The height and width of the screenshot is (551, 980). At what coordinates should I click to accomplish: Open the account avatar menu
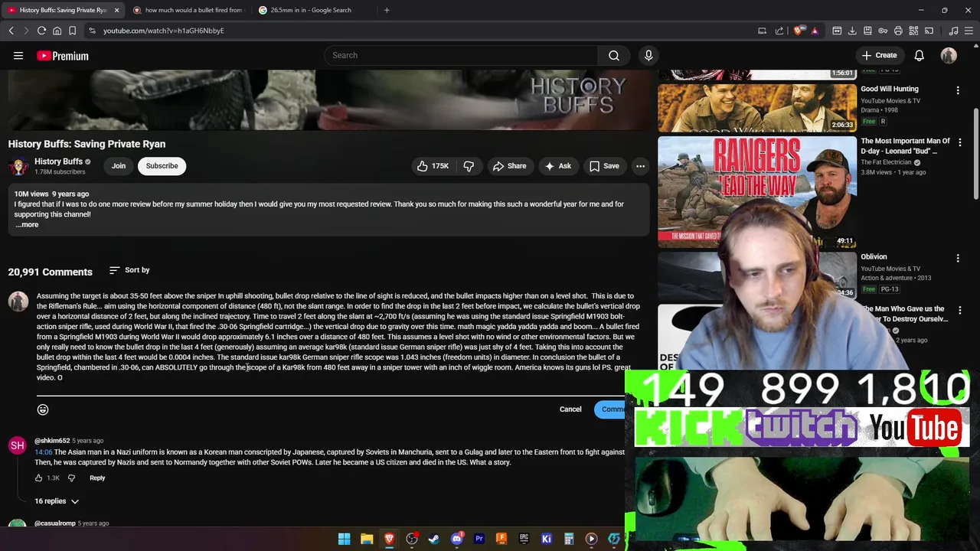[x=949, y=55]
